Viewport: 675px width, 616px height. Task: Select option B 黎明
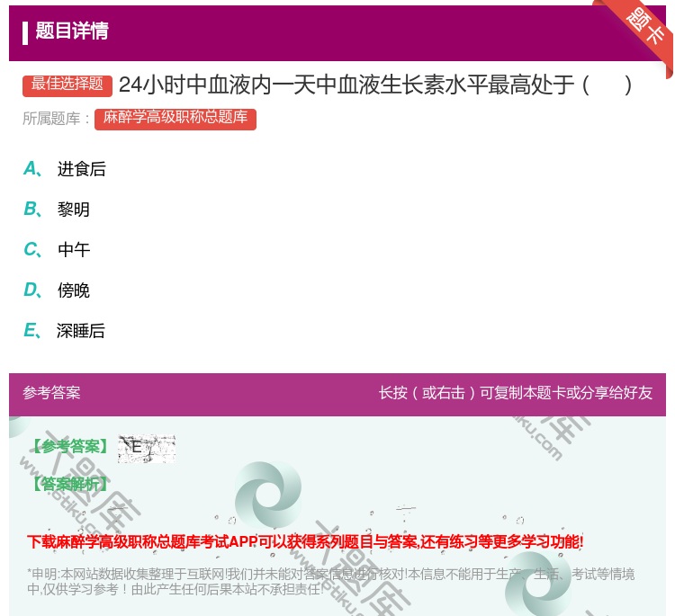(x=57, y=209)
